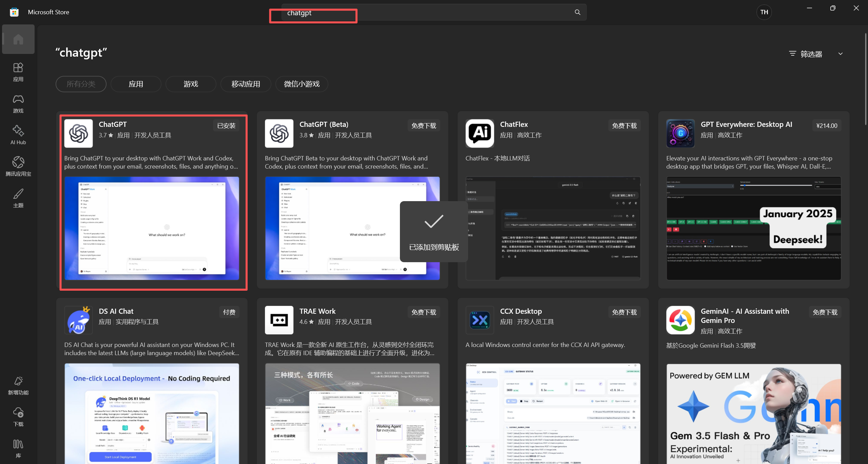The image size is (868, 464).
Task: Open 库 in the sidebar
Action: pos(18,448)
